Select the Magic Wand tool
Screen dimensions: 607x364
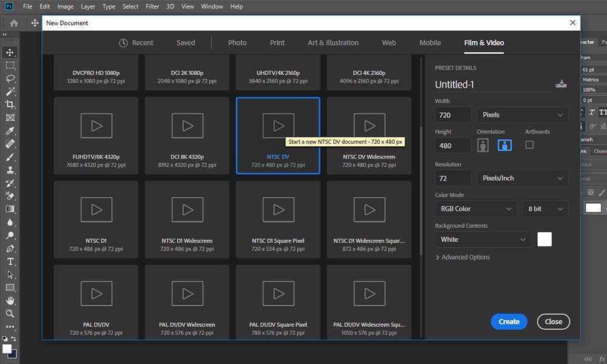click(x=10, y=92)
